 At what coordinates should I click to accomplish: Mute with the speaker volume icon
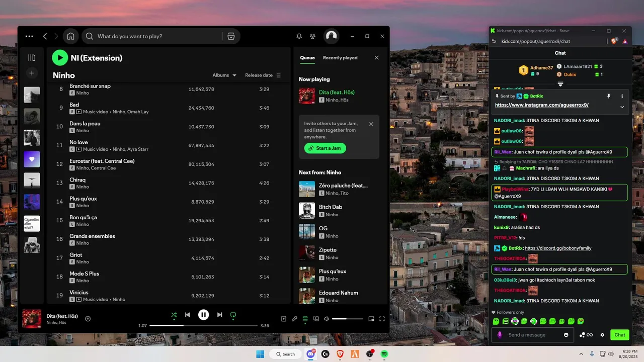[x=327, y=319]
